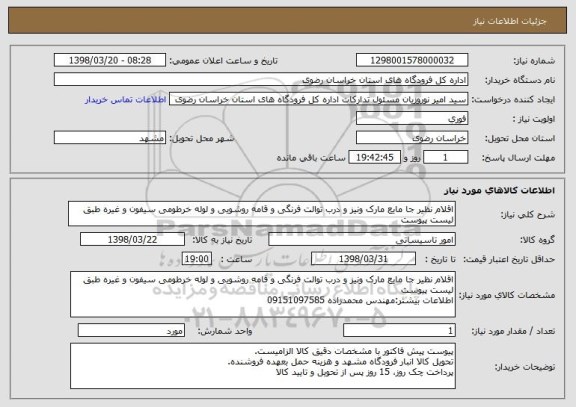The height and width of the screenshot is (407, 576).
Task: Click the توضیحات خریدار text area
Action: (x=263, y=366)
